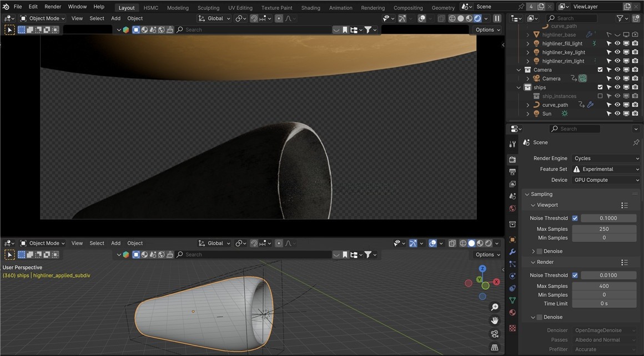
Task: Open the Device dropdown set to GPU Compute
Action: click(x=605, y=180)
